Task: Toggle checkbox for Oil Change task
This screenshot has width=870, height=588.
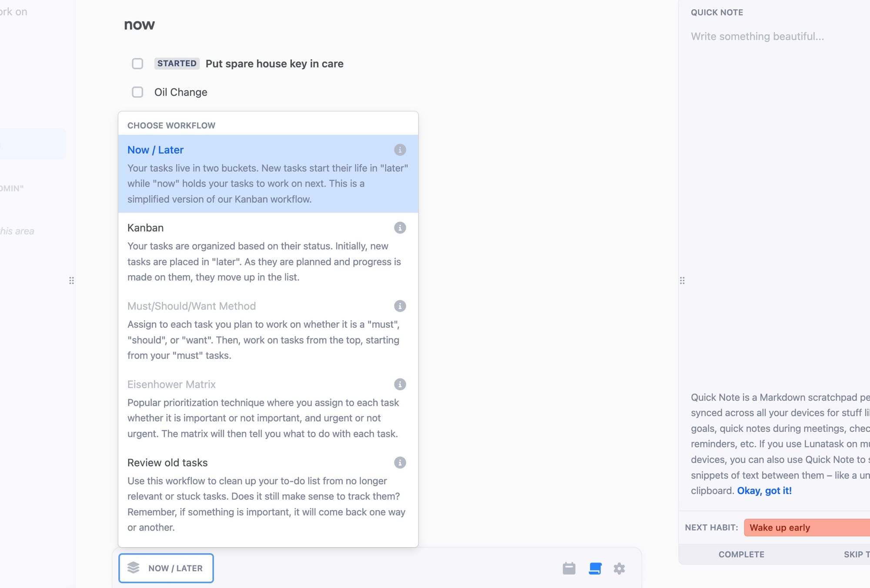Action: [138, 92]
